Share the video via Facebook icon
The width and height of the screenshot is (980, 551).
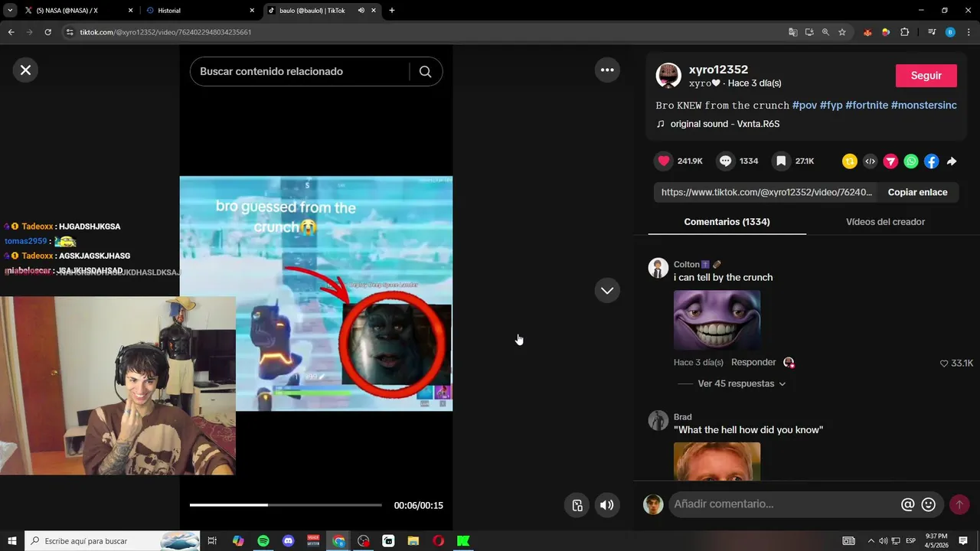click(x=931, y=161)
